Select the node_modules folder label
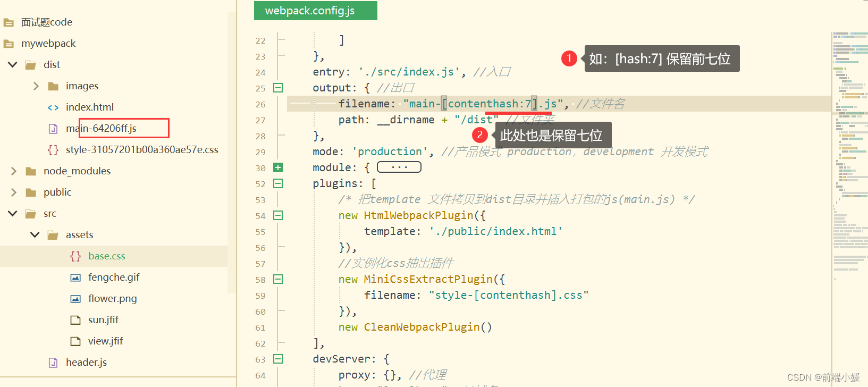 pyautogui.click(x=77, y=171)
